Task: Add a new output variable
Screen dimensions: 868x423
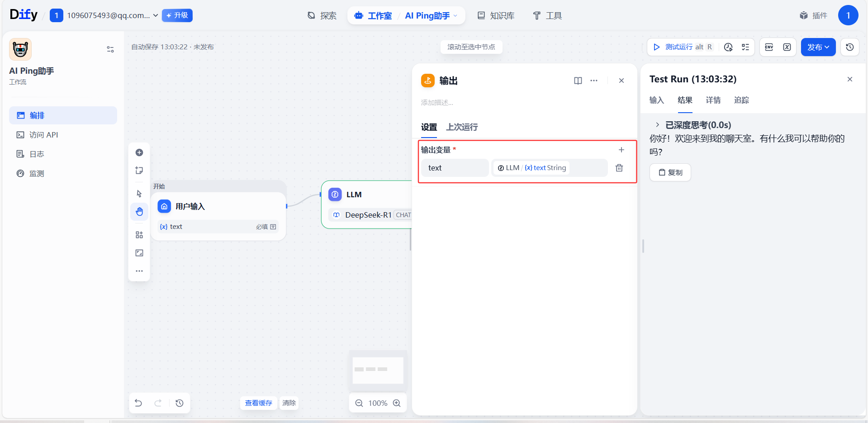Action: tap(621, 150)
